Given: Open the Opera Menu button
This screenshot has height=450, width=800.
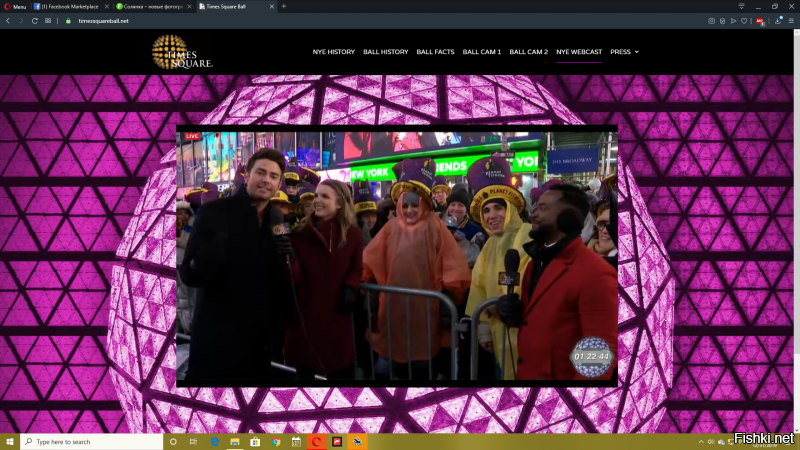Looking at the screenshot, I should click(x=15, y=7).
